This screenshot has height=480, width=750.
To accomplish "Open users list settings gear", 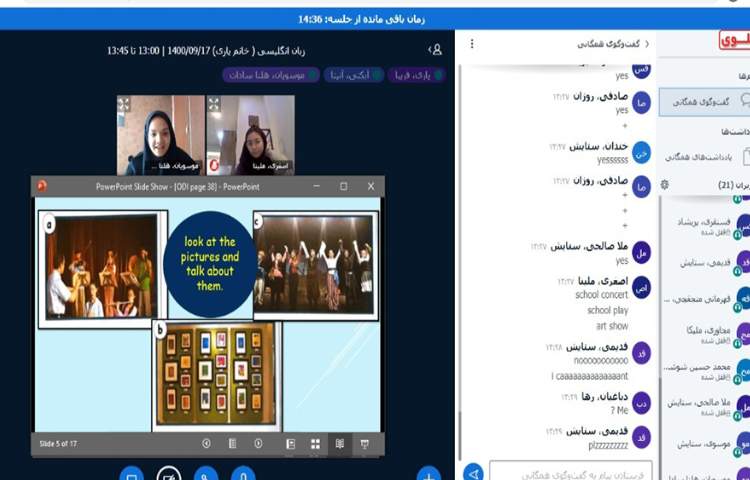I will pyautogui.click(x=665, y=185).
